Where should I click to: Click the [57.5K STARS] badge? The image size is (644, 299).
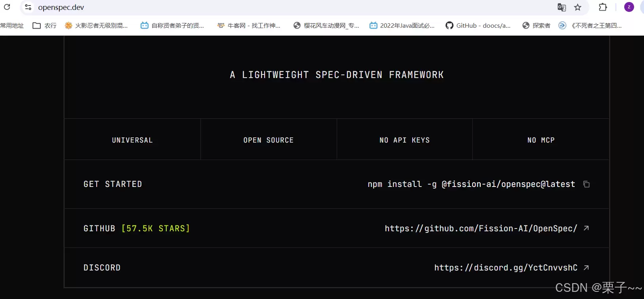coord(156,229)
